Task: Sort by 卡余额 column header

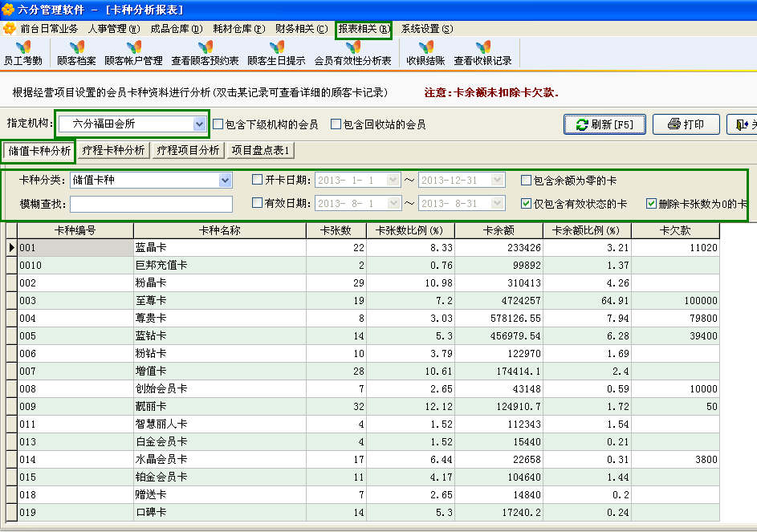Action: pyautogui.click(x=499, y=231)
